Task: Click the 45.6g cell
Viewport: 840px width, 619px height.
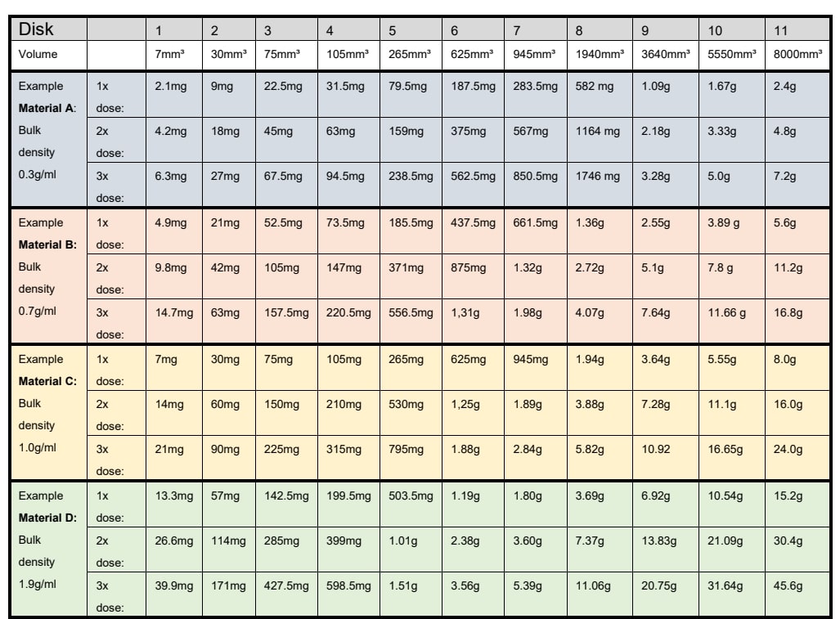Action: pos(788,585)
